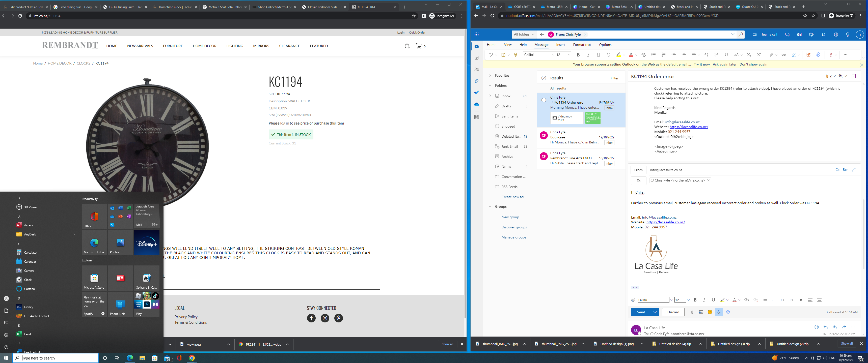868x363 pixels.
Task: Attach file using paperclip beside Discard
Action: point(691,312)
